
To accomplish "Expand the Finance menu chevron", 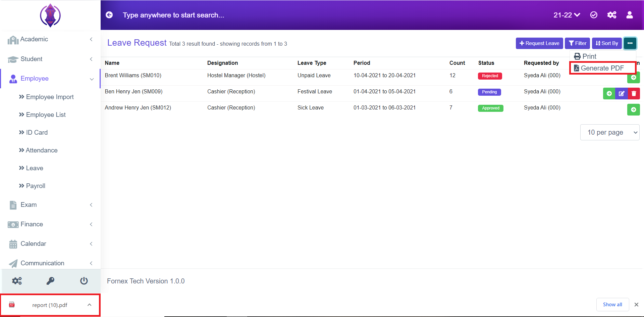I will click(91, 224).
